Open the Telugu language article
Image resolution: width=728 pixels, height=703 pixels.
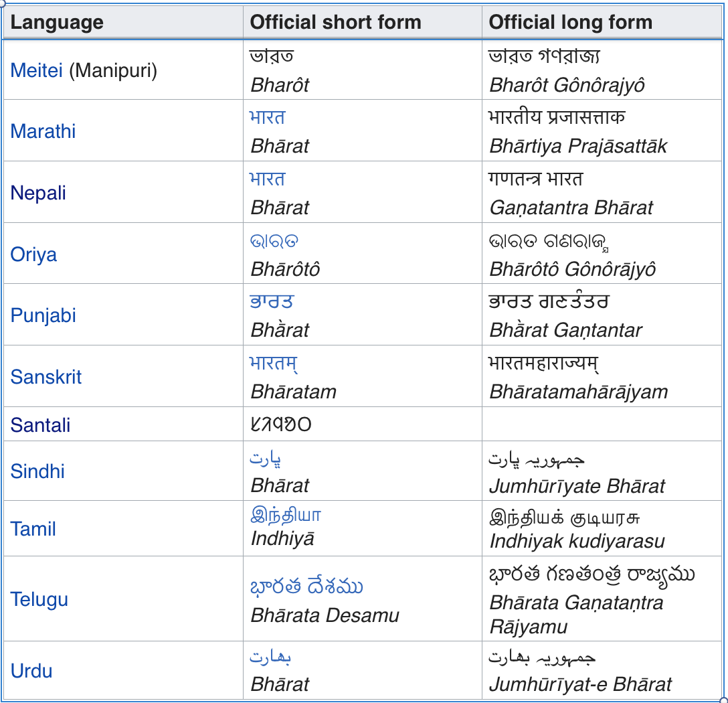coord(38,600)
